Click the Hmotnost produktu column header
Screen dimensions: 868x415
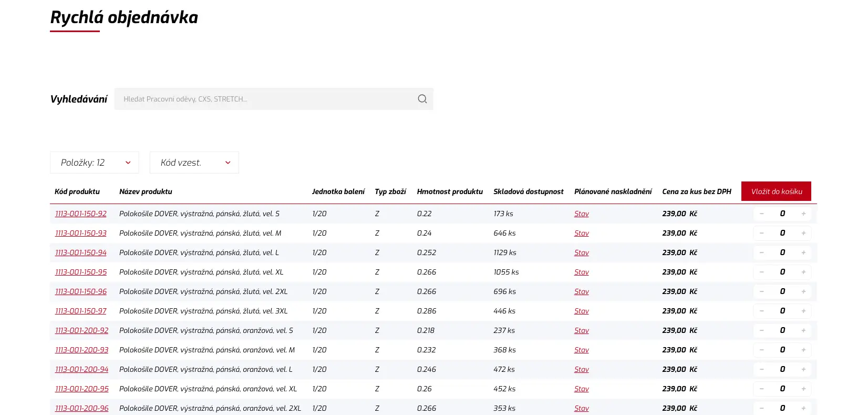coord(450,191)
